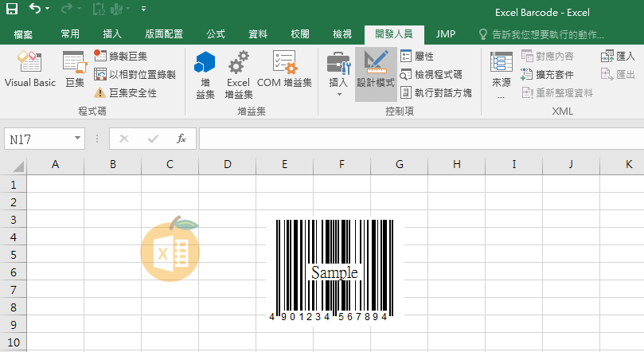This screenshot has height=352, width=644.
Task: Toggle Design Mode (設計模式)
Action: click(376, 74)
